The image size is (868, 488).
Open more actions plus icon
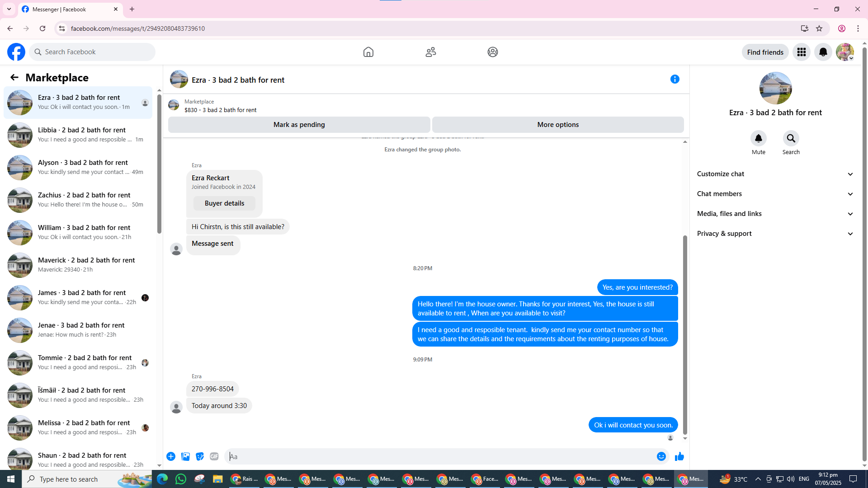coord(171,456)
